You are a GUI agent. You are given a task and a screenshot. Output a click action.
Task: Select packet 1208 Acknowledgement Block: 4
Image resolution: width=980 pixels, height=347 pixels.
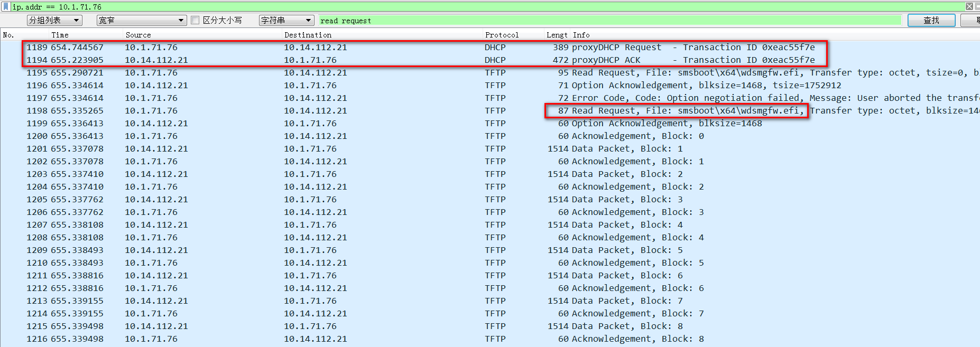490,237
